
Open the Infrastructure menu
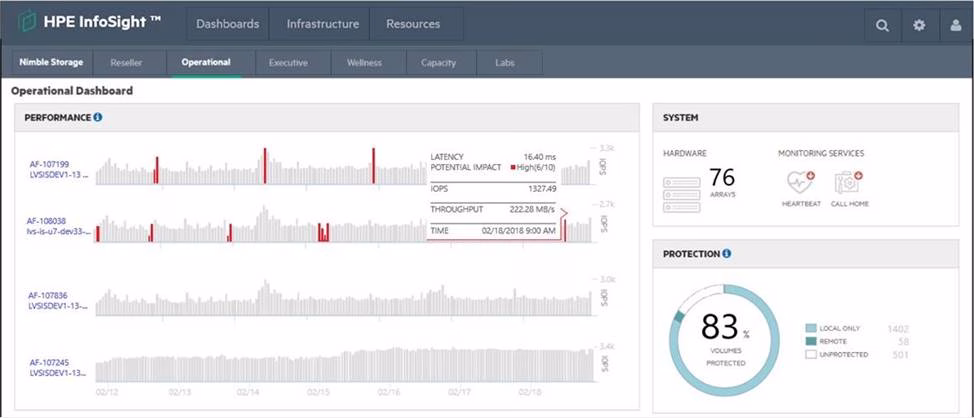point(324,24)
